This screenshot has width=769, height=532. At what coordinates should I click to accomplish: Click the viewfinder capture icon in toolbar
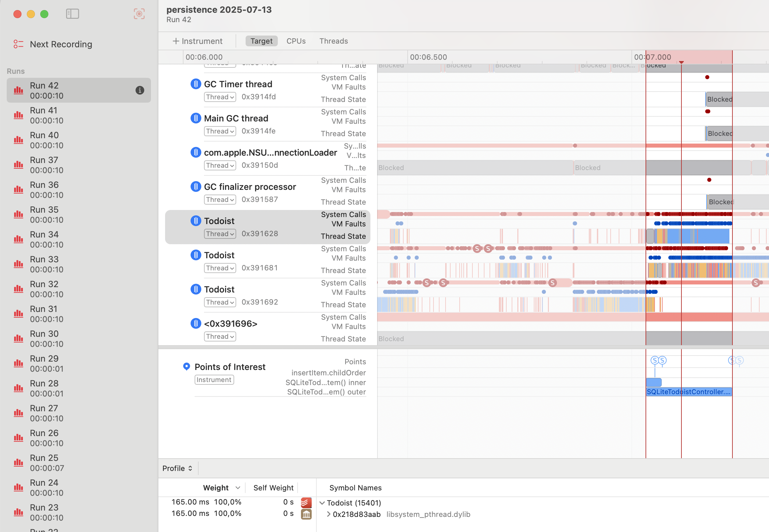click(139, 14)
